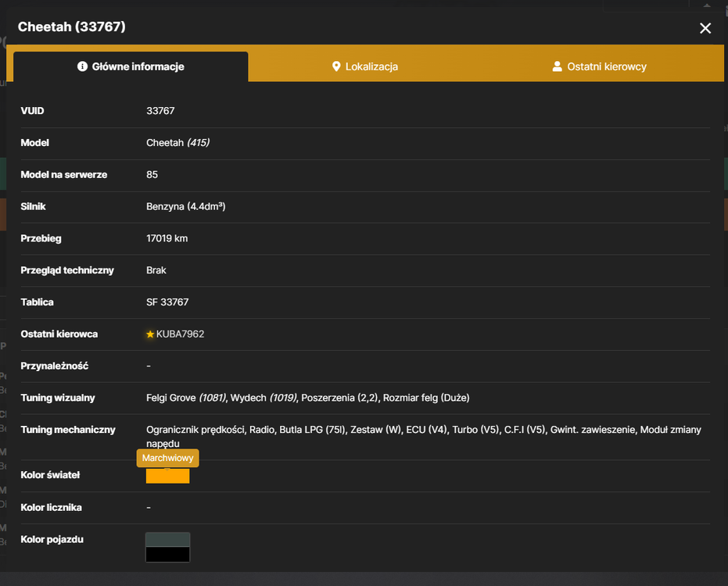Click the gold star beside KUBA7962
The height and width of the screenshot is (586, 728).
(150, 334)
